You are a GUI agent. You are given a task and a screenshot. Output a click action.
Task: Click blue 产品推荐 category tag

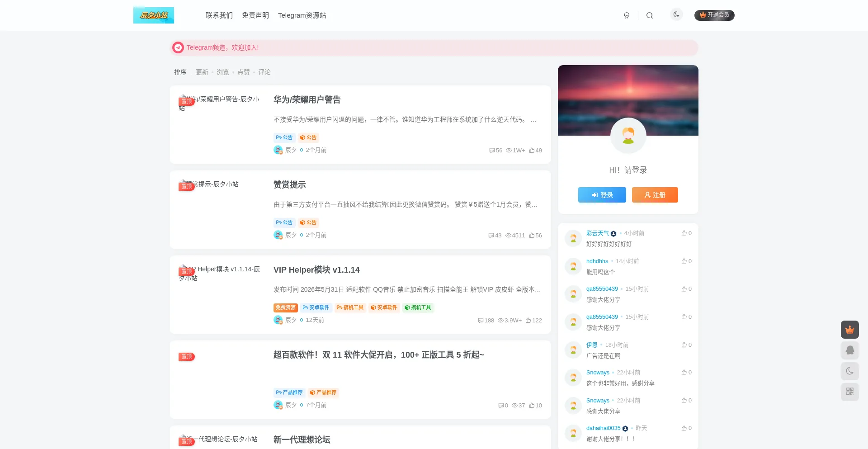[x=289, y=392]
